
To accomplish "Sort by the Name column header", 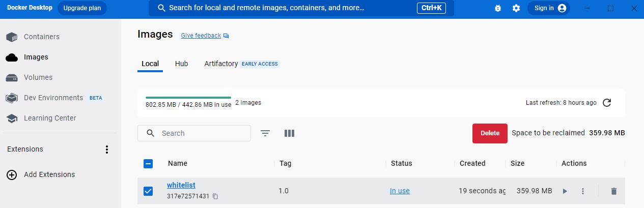I will (x=178, y=163).
